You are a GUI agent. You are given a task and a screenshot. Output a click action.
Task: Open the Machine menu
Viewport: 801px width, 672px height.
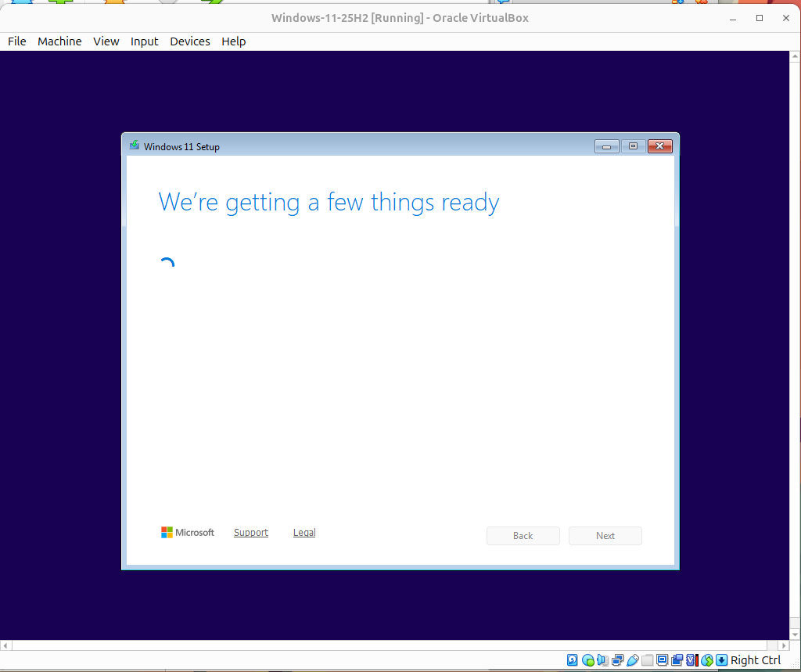(59, 41)
